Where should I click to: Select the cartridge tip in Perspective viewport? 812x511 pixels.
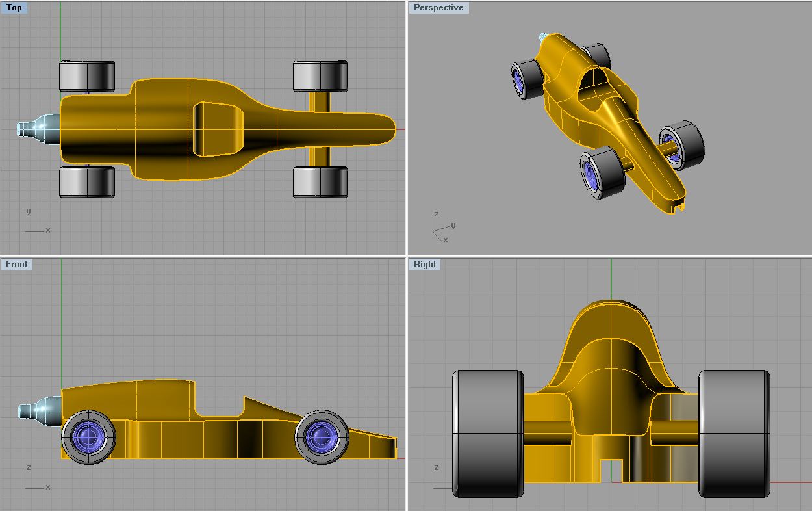542,38
